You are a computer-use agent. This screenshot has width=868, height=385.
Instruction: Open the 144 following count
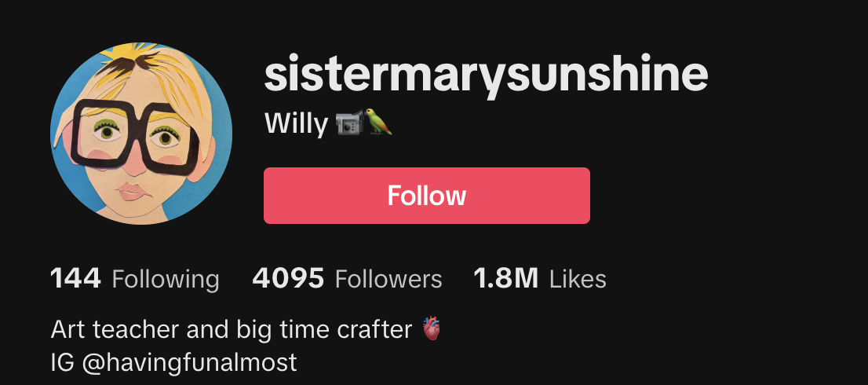76,279
